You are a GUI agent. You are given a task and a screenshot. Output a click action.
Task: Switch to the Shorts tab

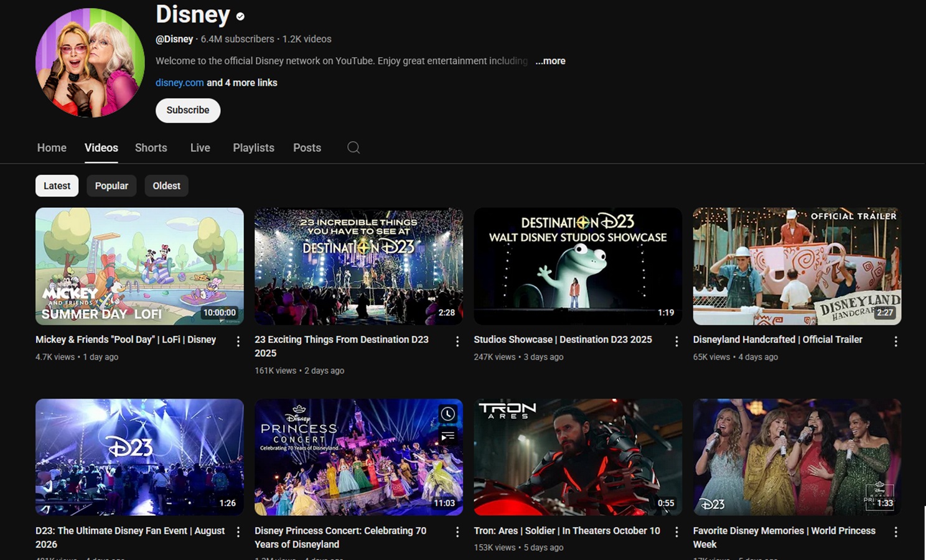(x=151, y=147)
